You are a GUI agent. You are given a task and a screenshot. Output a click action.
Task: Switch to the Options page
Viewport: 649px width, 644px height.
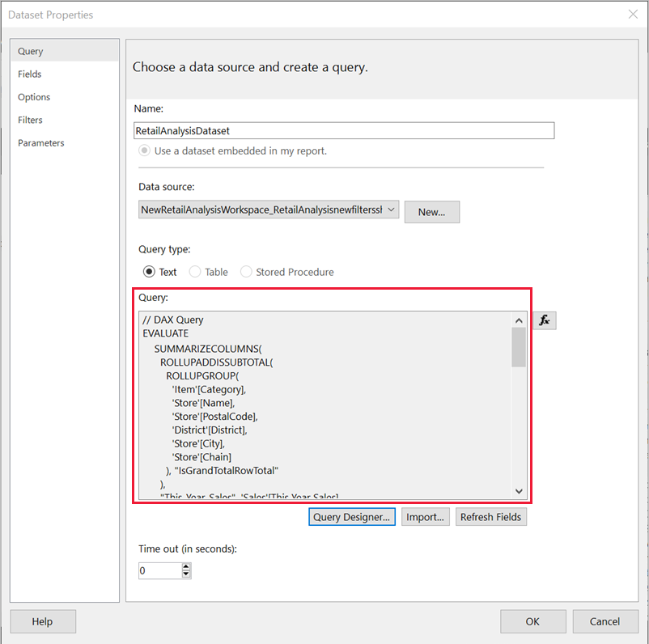tap(34, 97)
